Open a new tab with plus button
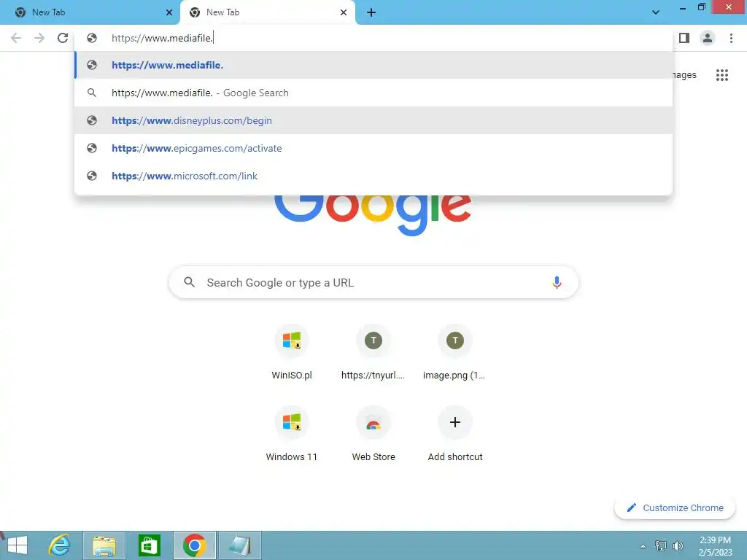Screen dimensions: 747x560 click(x=371, y=13)
